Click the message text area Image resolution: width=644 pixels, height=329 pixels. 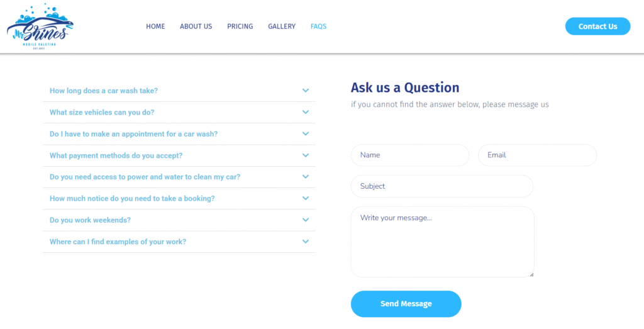click(442, 242)
